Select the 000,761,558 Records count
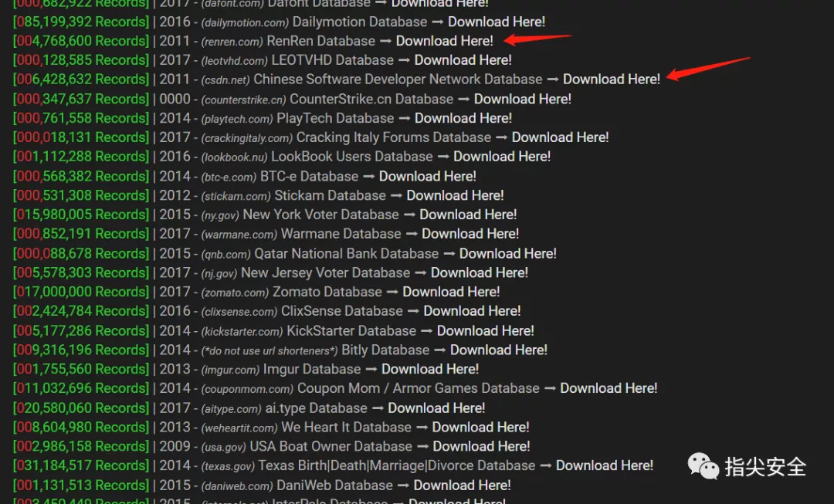 pyautogui.click(x=81, y=118)
